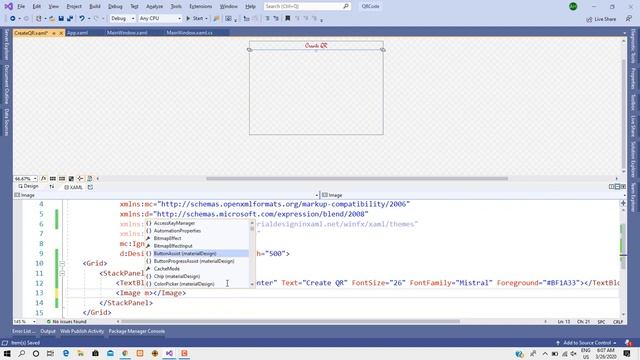Image resolution: width=640 pixels, height=360 pixels.
Task: Open the Server Explorer side tab
Action: [6, 44]
